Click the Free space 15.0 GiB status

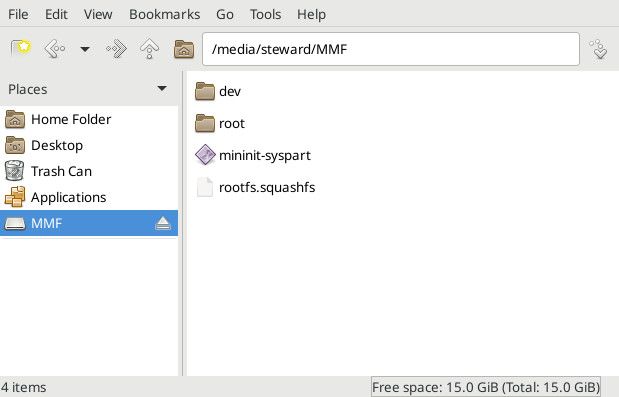[486, 387]
